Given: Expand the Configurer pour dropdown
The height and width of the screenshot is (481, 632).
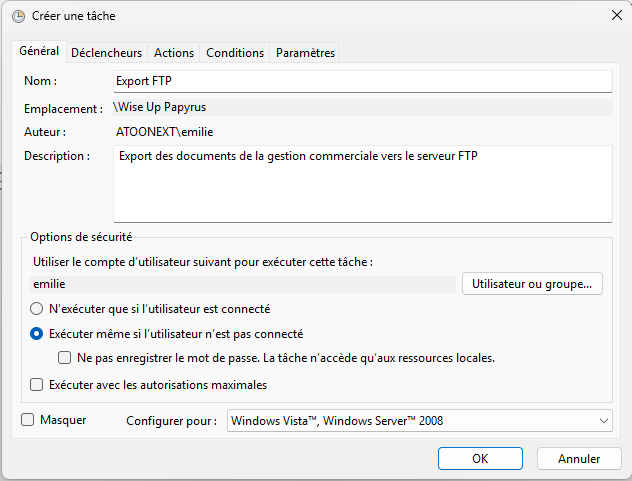Looking at the screenshot, I should (x=419, y=421).
